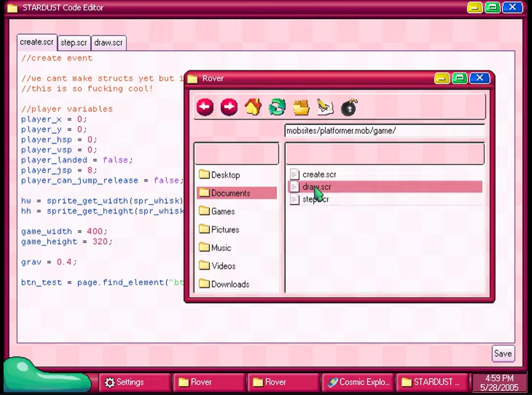Image resolution: width=532 pixels, height=395 pixels.
Task: Maximize the STARDUST Code Editor window
Action: 492,7
